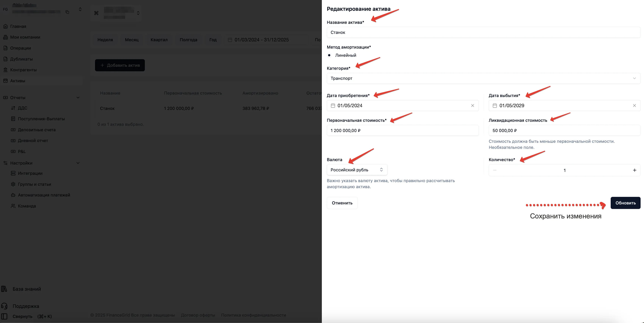This screenshot has width=644, height=323.
Task: Open the Политика конфиденциальности link
Action: (x=253, y=315)
